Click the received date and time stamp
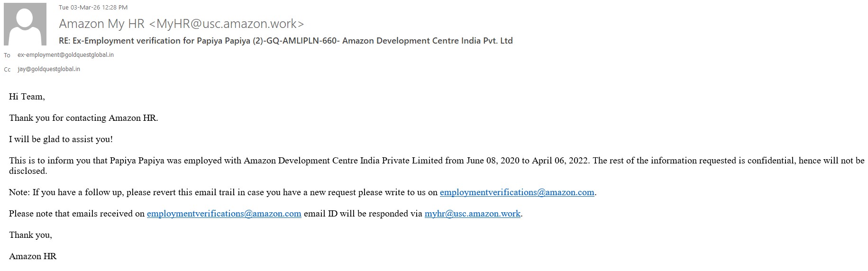868x271 pixels. coord(93,7)
